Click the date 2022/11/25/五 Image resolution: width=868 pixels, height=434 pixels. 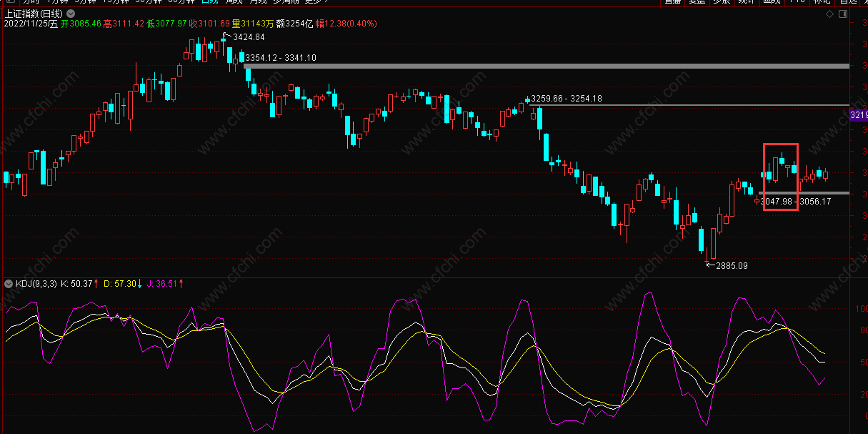coord(31,24)
